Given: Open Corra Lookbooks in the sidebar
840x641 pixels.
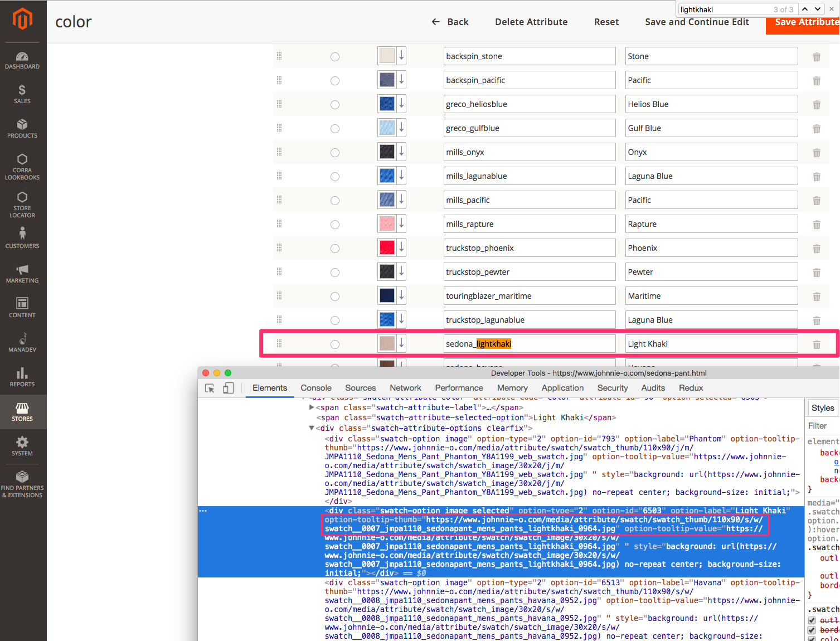Looking at the screenshot, I should tap(22, 167).
